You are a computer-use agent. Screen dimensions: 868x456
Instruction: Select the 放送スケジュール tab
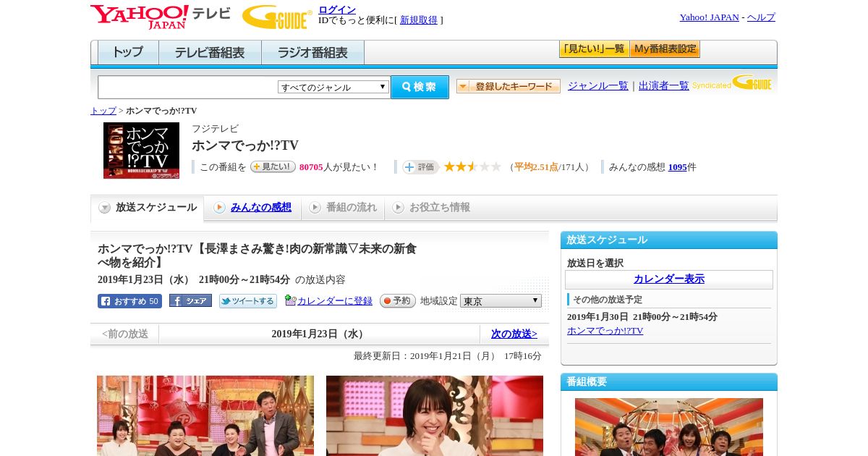click(x=148, y=208)
